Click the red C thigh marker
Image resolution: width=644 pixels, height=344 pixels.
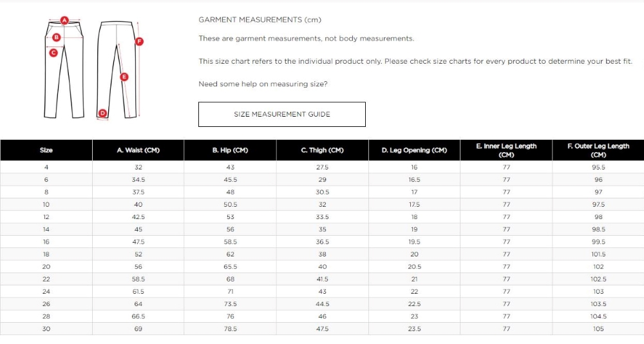pyautogui.click(x=54, y=53)
